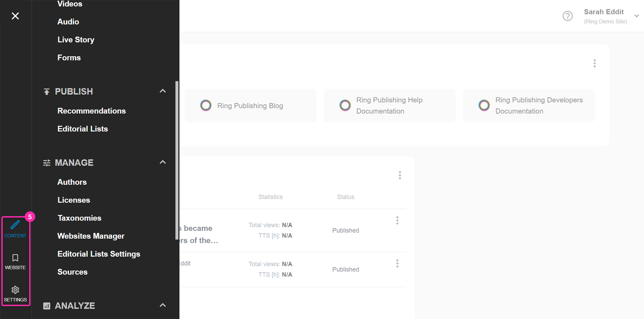This screenshot has height=319, width=644.
Task: Collapse the MANAGE menu section
Action: [163, 162]
